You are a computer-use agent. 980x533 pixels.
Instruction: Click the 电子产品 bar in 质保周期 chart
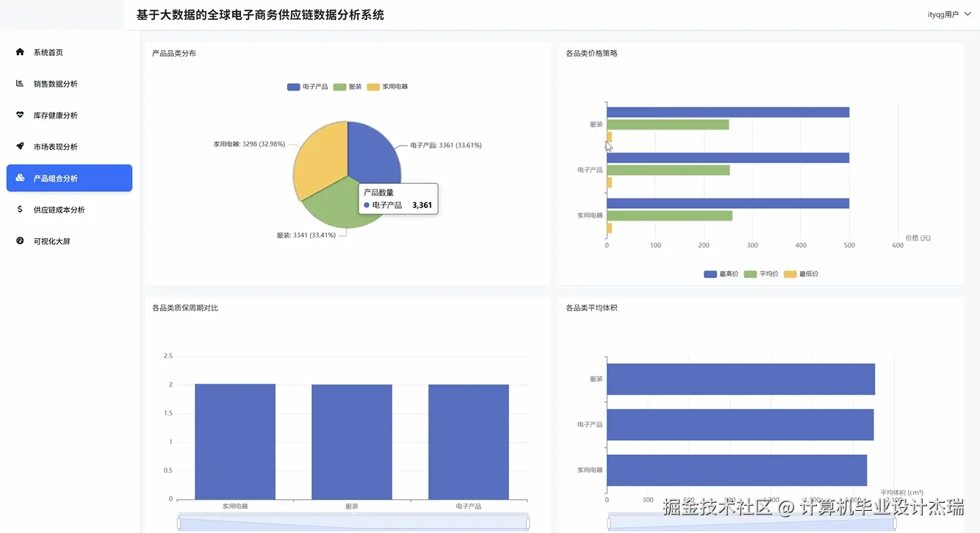tap(469, 442)
